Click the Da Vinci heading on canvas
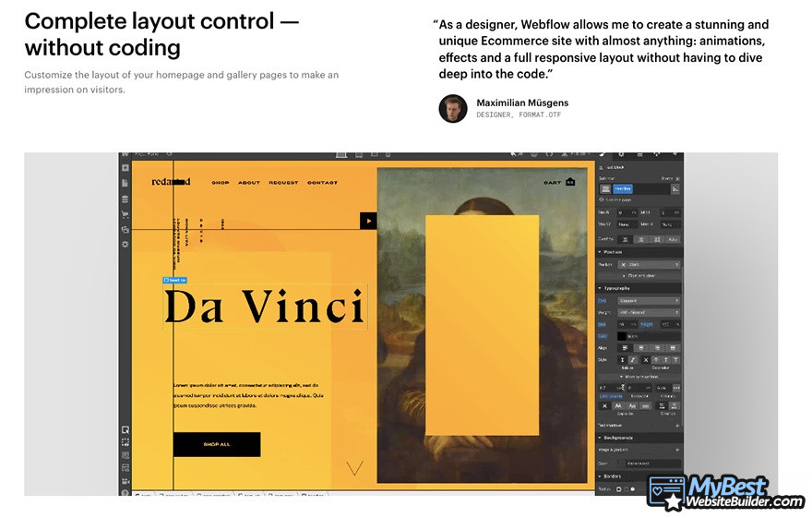Image resolution: width=812 pixels, height=518 pixels. pyautogui.click(x=264, y=307)
